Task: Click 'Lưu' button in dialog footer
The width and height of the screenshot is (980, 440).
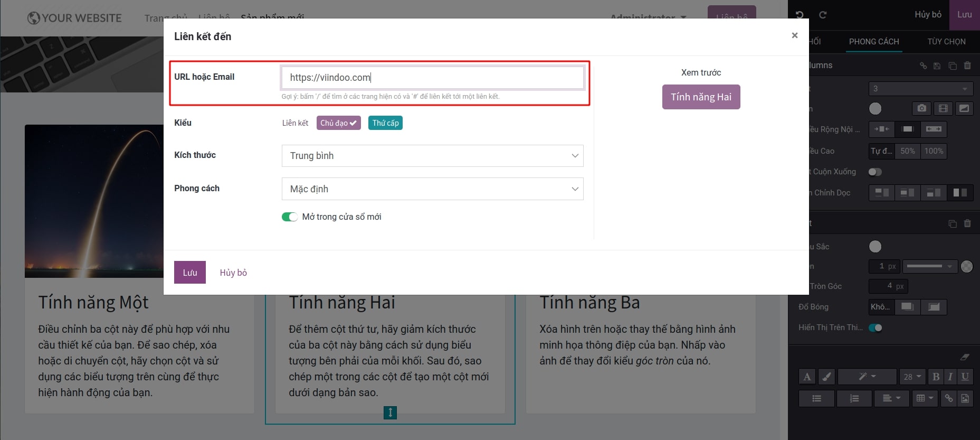Action: 190,273
